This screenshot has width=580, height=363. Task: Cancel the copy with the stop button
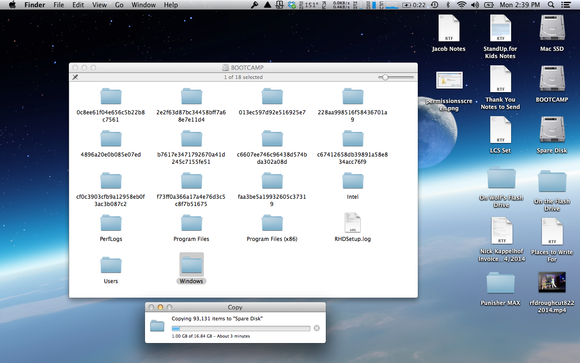point(317,328)
